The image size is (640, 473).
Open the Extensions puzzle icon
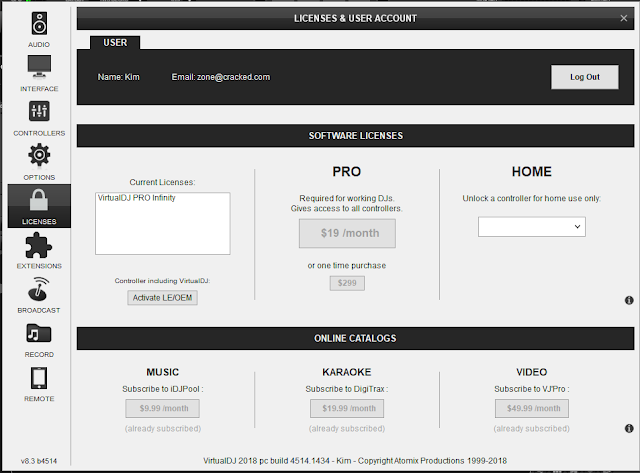pos(39,245)
